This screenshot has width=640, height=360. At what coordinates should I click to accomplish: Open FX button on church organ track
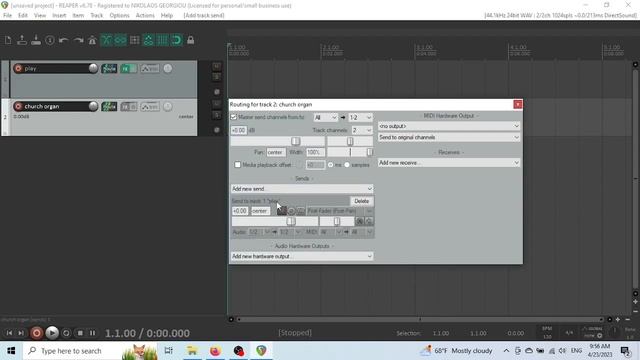click(125, 107)
